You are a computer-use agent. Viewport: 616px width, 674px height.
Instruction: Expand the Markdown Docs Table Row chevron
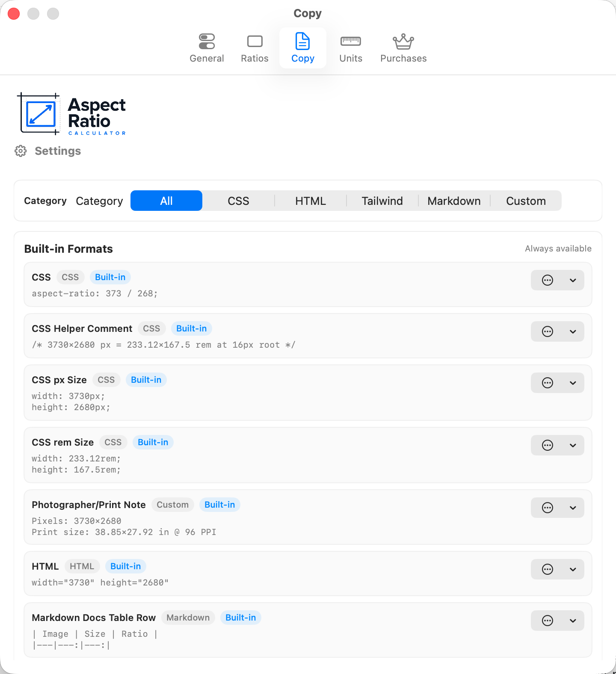(573, 621)
